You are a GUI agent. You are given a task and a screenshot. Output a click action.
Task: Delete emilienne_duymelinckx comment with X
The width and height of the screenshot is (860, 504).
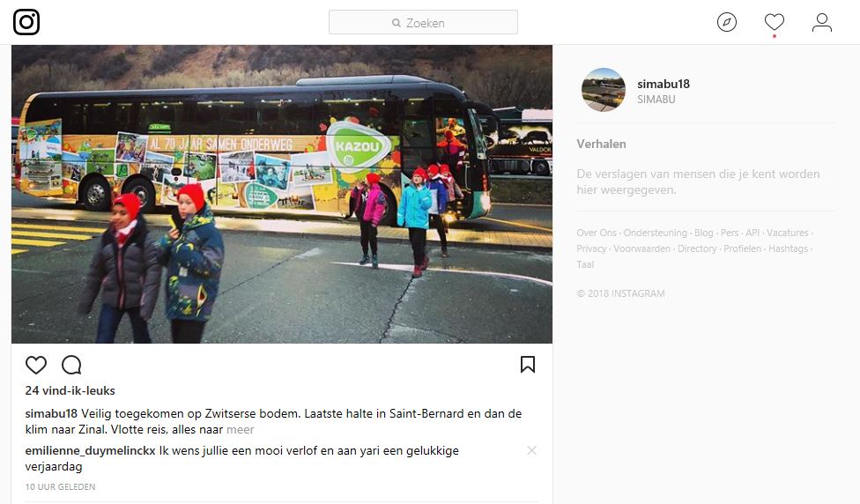point(531,450)
